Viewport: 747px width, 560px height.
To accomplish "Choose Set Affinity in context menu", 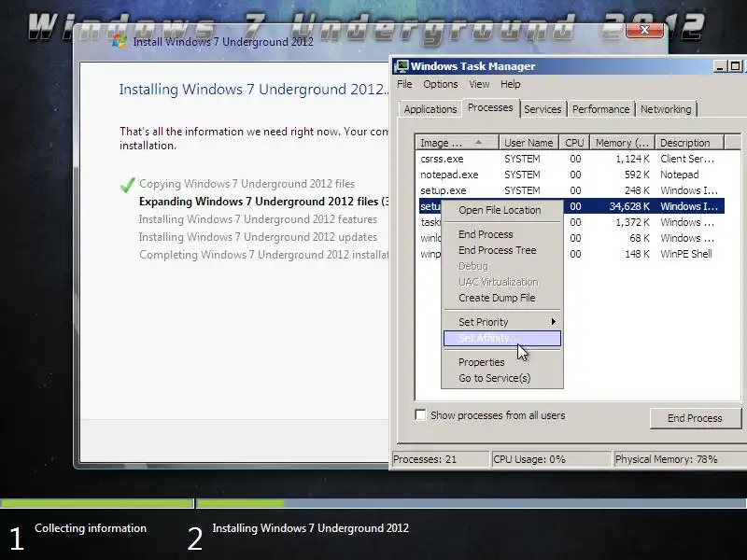I will click(x=502, y=338).
